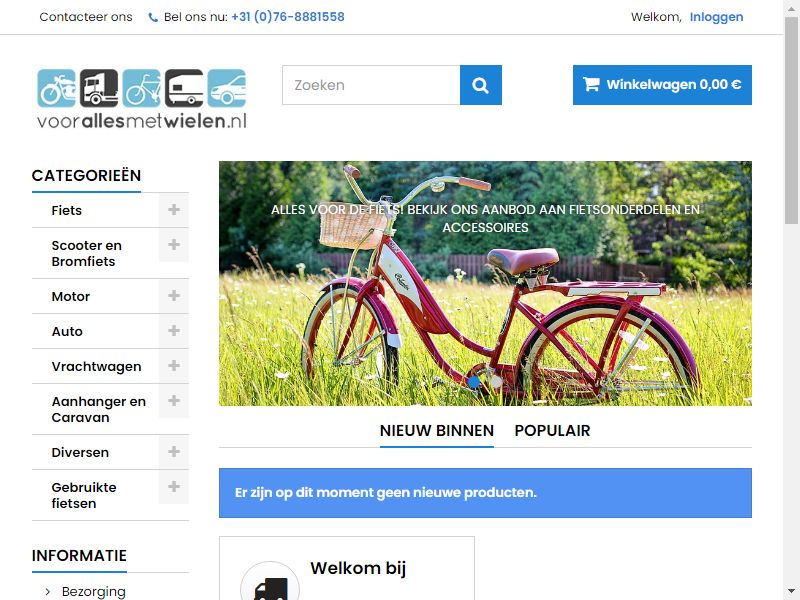Open the Auto category link
The width and height of the screenshot is (800, 600).
point(67,332)
